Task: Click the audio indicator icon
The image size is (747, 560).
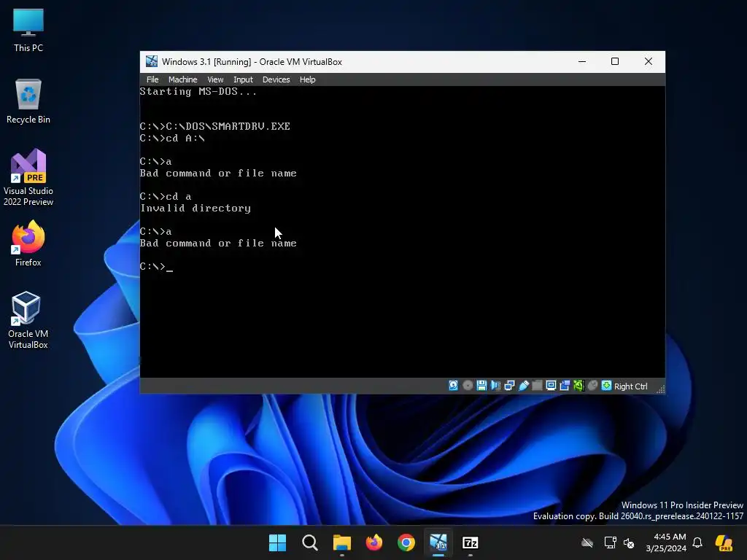Action: point(495,386)
